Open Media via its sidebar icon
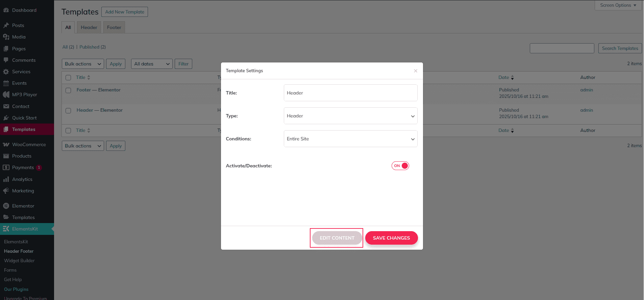This screenshot has height=300, width=644. pos(6,37)
